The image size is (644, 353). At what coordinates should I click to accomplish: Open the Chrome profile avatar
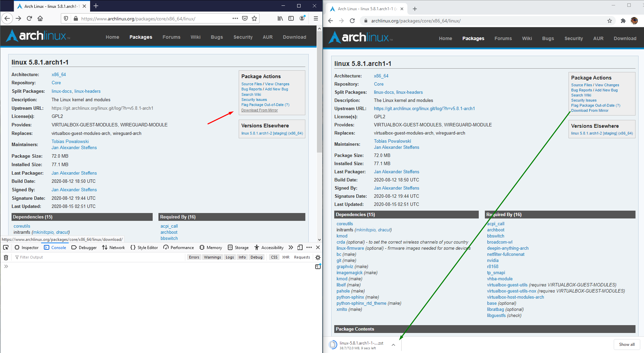click(634, 21)
